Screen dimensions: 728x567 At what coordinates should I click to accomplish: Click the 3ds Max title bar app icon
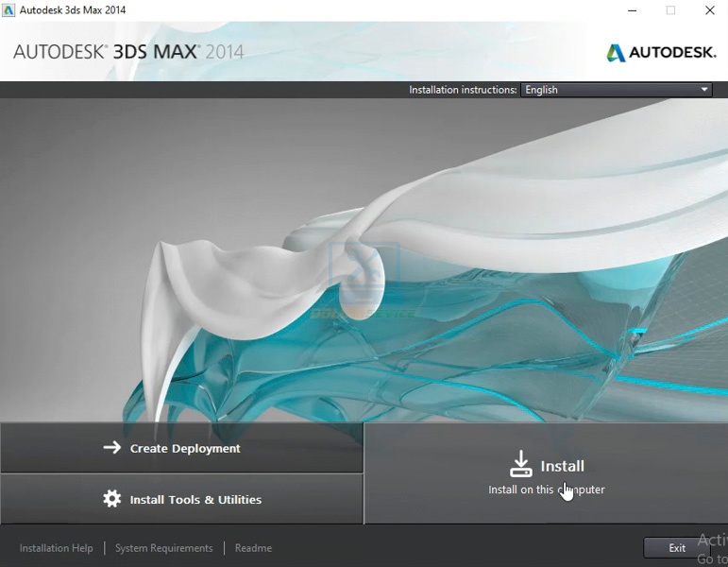[8, 9]
